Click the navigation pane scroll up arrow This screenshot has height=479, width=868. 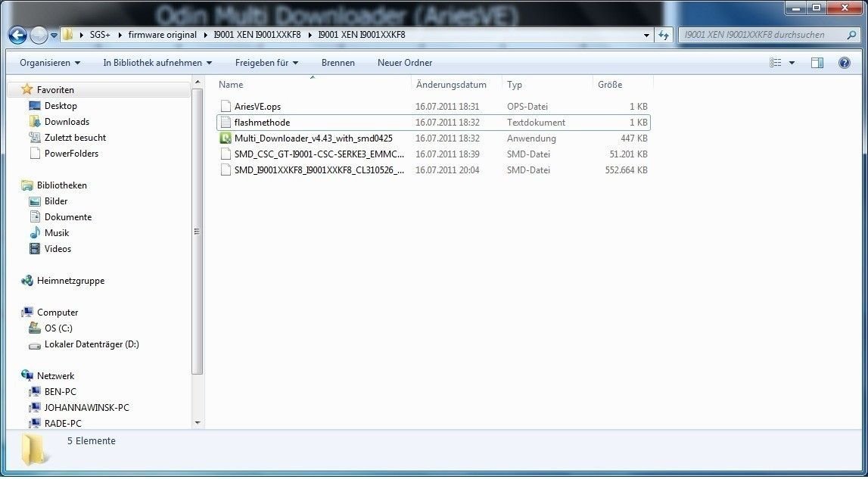coord(198,83)
